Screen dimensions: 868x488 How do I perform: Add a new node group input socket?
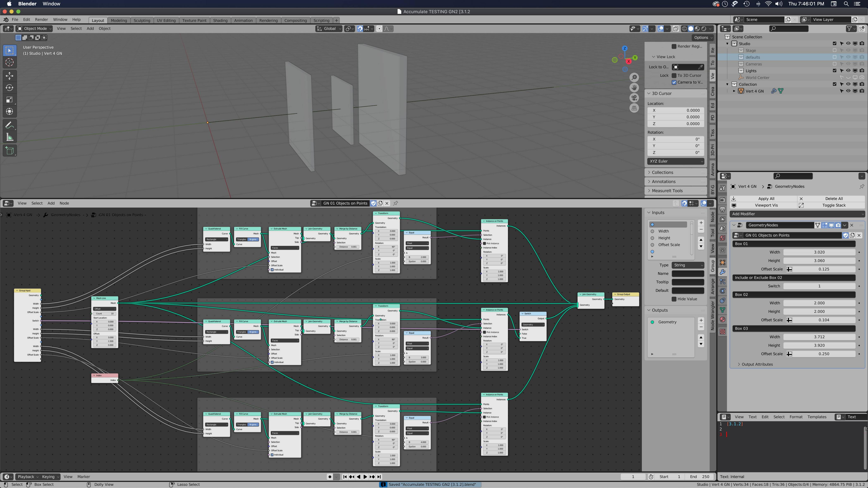[701, 223]
